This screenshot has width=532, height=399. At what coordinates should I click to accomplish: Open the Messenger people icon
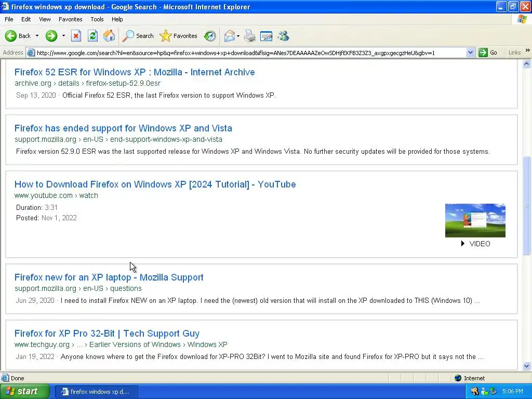pyautogui.click(x=283, y=36)
